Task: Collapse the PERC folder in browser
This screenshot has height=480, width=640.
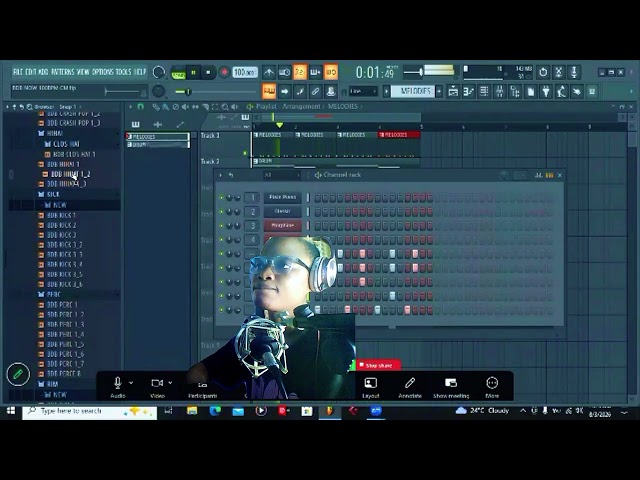Action: tap(49, 294)
